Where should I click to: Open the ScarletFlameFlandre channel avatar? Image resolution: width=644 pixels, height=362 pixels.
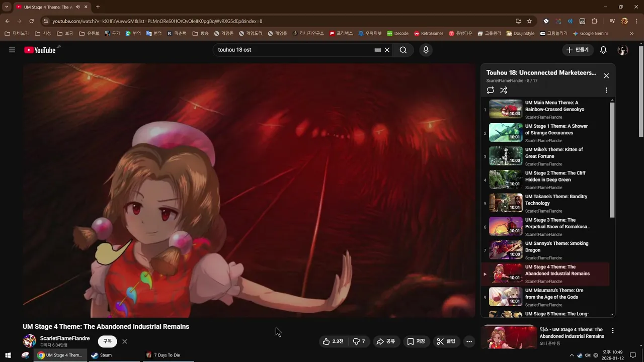click(30, 341)
